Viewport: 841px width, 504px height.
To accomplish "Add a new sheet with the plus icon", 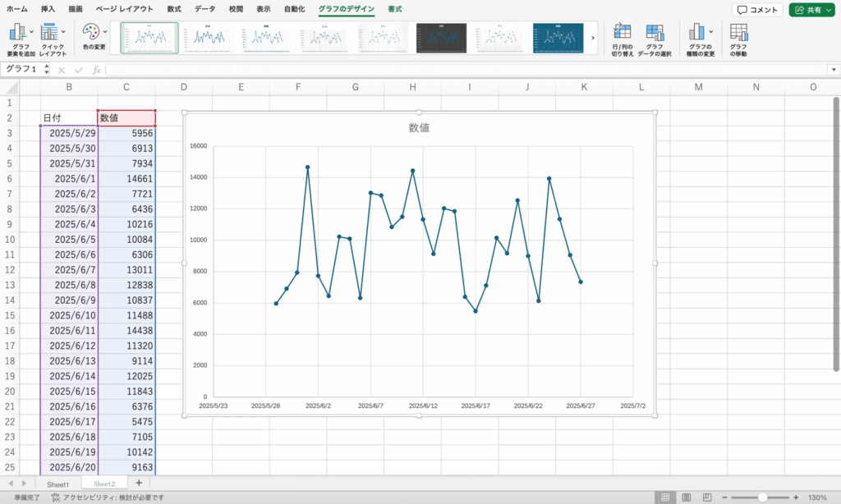I will pyautogui.click(x=138, y=483).
